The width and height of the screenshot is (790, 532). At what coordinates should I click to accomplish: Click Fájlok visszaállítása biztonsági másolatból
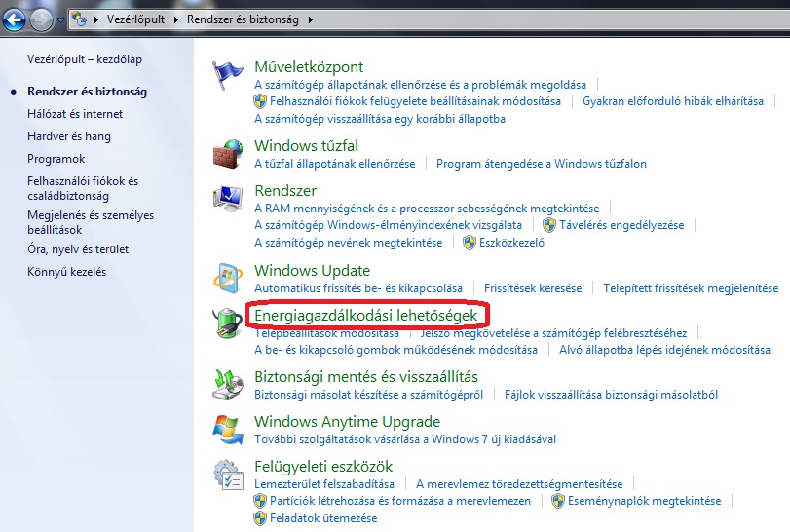(x=611, y=395)
